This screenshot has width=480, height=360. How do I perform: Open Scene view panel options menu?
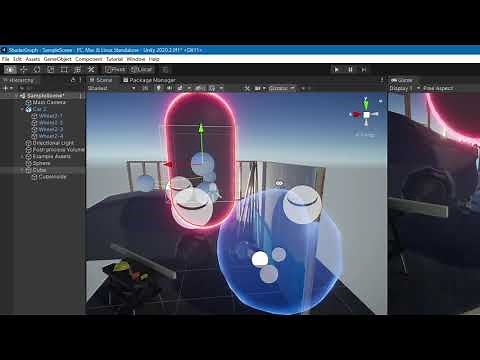click(382, 80)
